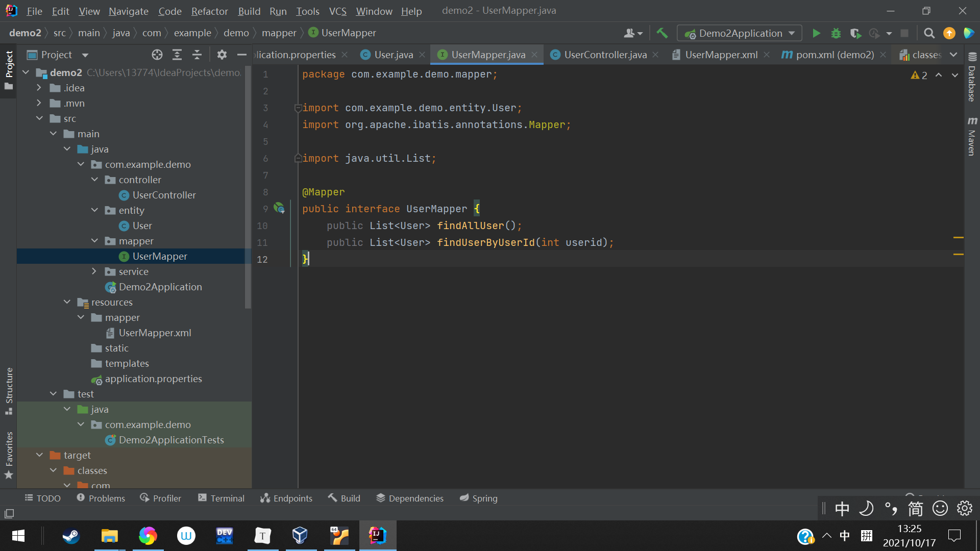Screen dimensions: 980x551
Task: Open Steam from the taskbar
Action: pos(71,536)
